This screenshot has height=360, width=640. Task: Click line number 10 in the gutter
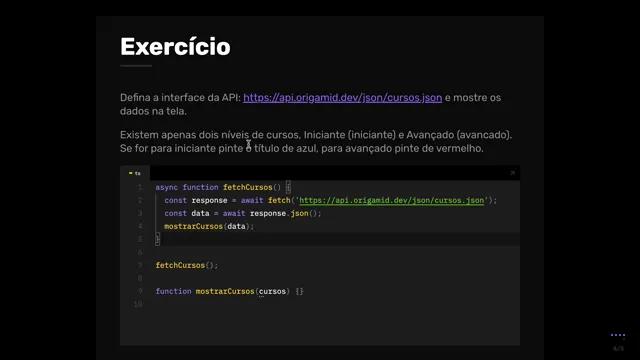tap(138, 304)
